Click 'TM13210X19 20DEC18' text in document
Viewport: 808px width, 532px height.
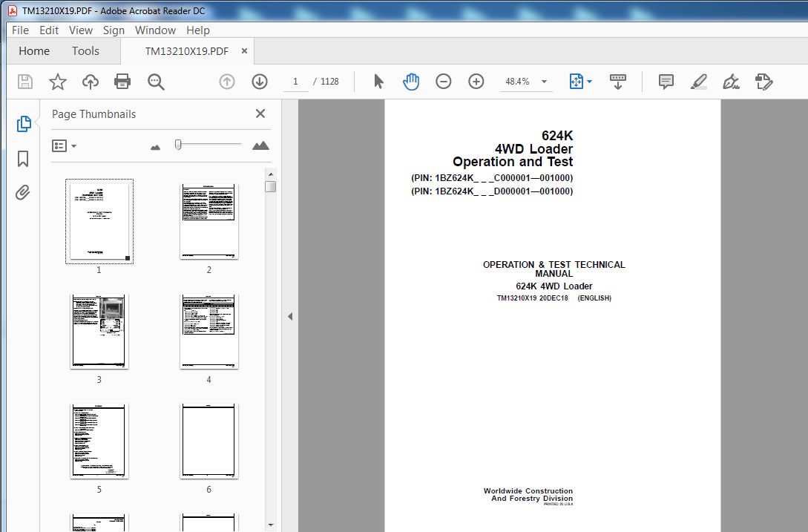(x=532, y=298)
